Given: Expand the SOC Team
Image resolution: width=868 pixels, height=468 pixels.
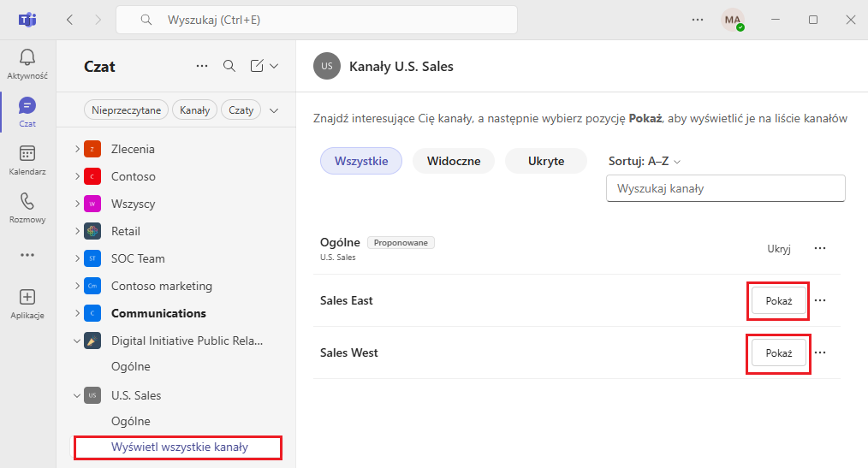Looking at the screenshot, I should pyautogui.click(x=77, y=258).
